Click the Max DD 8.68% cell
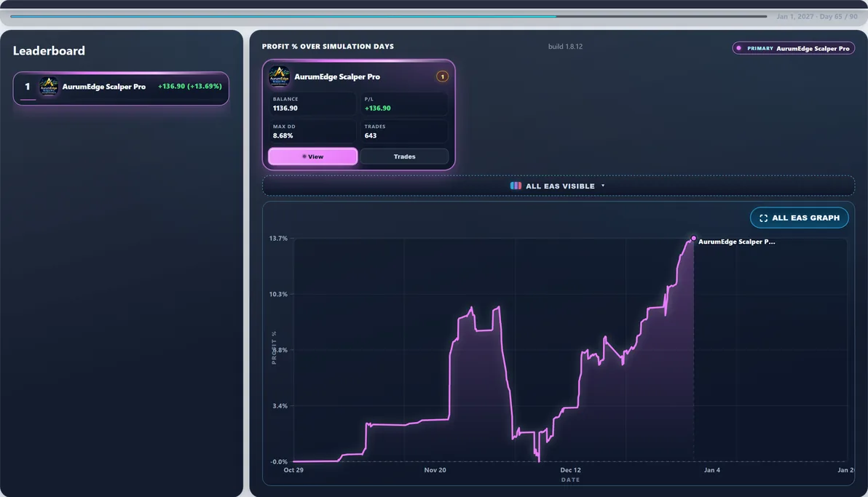 [312, 131]
